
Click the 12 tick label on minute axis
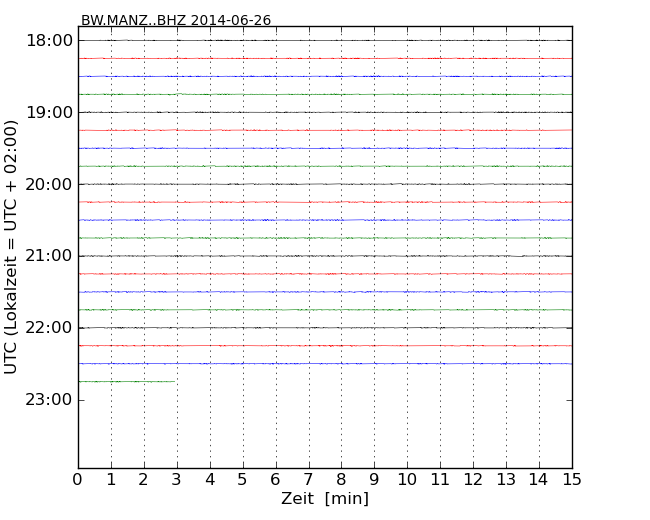click(x=473, y=479)
